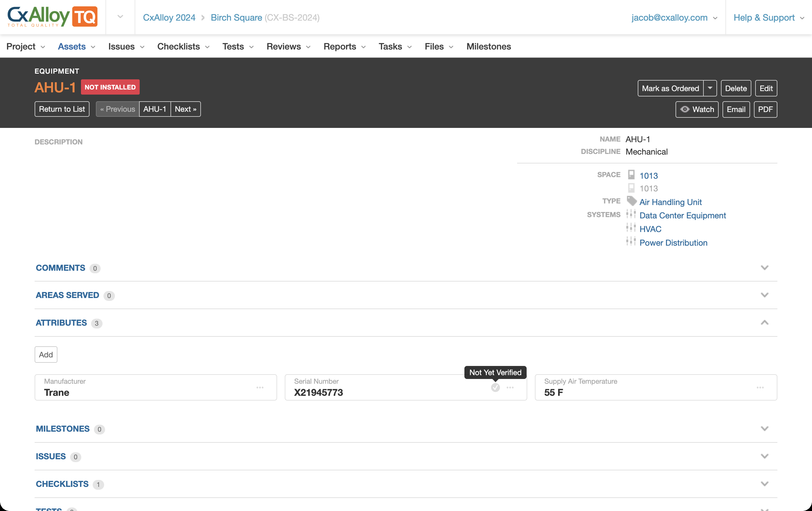The width and height of the screenshot is (812, 511).
Task: Return to List of equipment
Action: [x=62, y=109]
